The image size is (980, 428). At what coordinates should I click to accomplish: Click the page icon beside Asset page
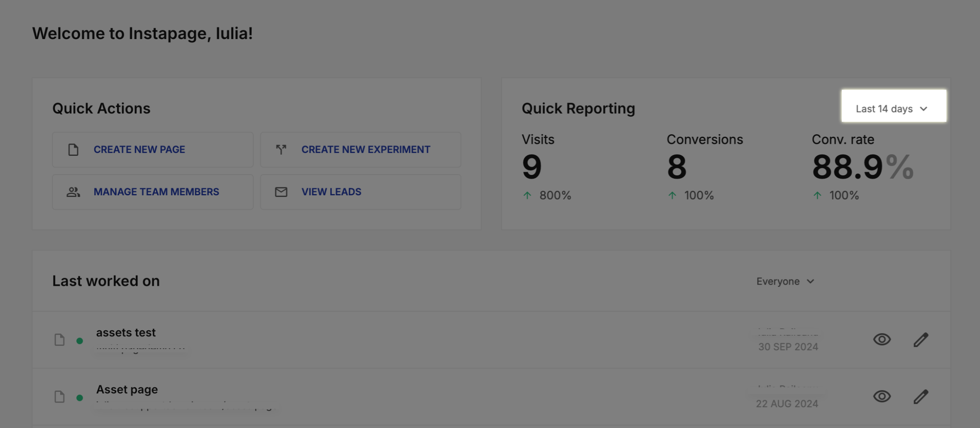[60, 396]
